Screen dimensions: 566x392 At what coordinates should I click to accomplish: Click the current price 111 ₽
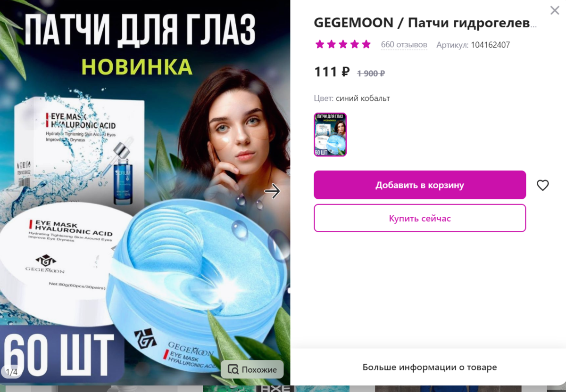(332, 72)
